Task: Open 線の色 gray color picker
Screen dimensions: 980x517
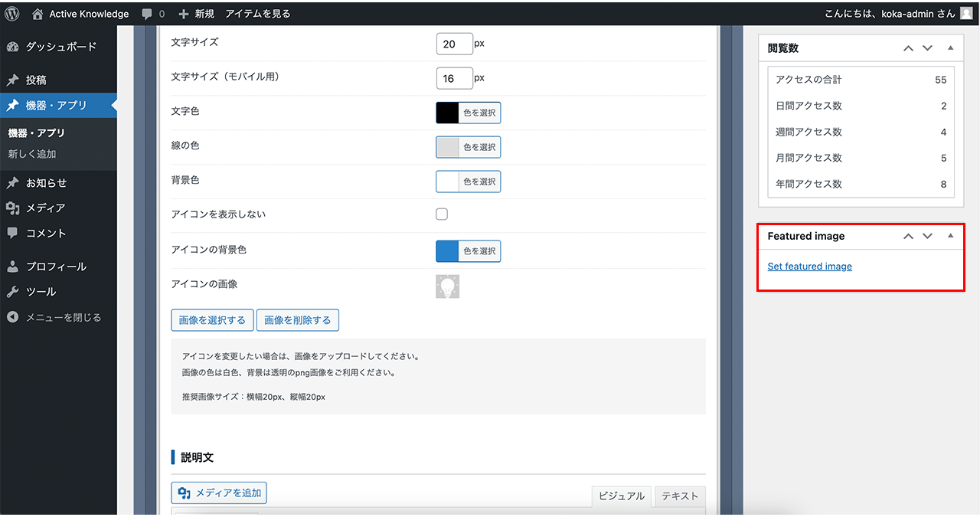Action: click(x=469, y=147)
